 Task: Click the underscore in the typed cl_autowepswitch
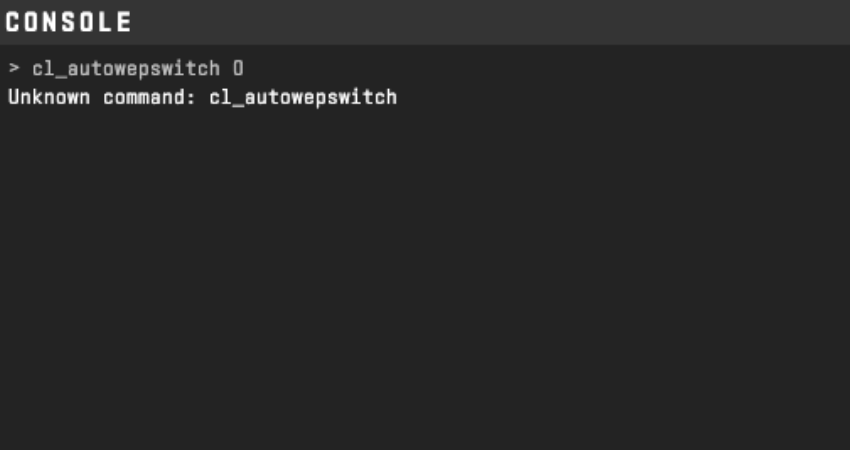[x=61, y=76]
